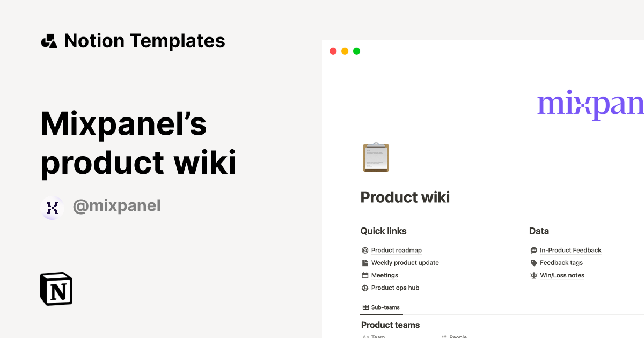Open the In-Product Feedback page
Screen dimensions: 644x338
[x=570, y=250]
